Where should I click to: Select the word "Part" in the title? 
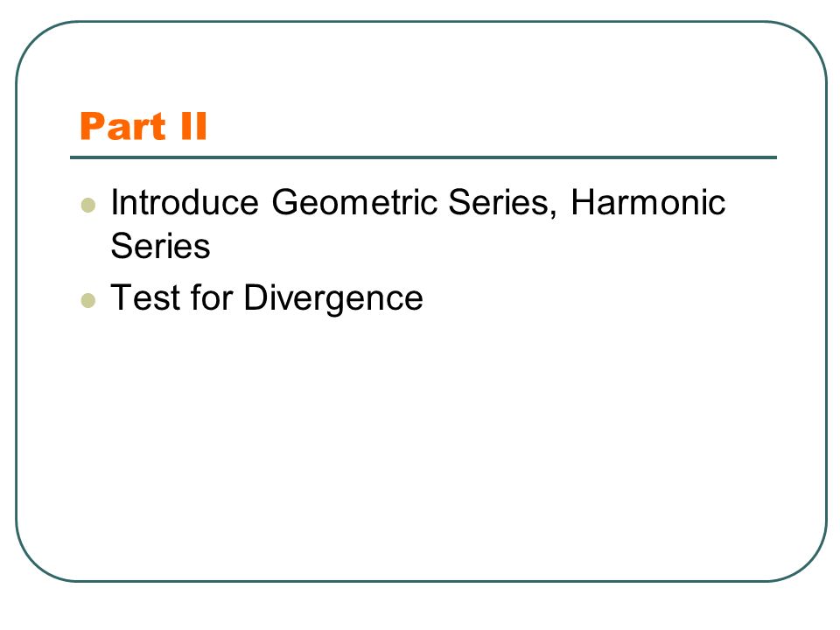point(122,126)
